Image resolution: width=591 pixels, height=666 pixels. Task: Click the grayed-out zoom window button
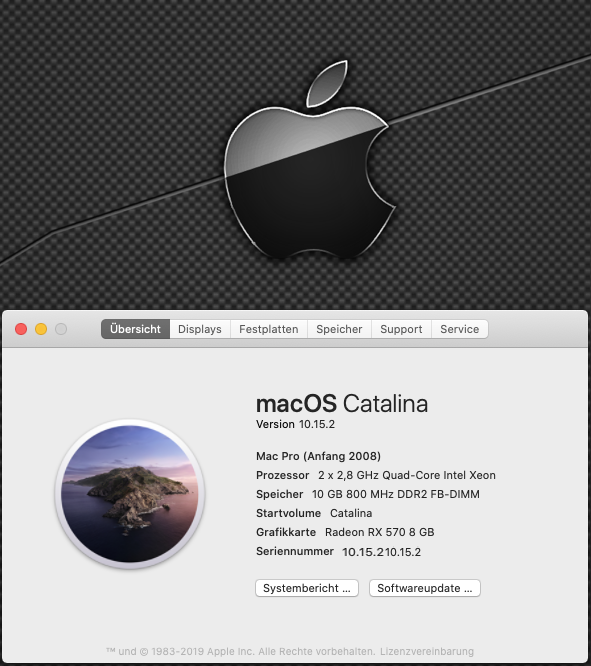coord(61,329)
